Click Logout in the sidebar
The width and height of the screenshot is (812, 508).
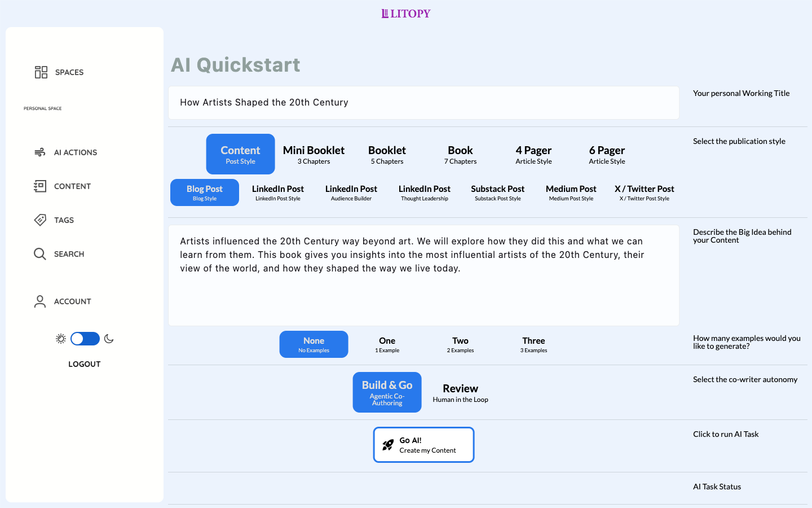[x=85, y=364]
